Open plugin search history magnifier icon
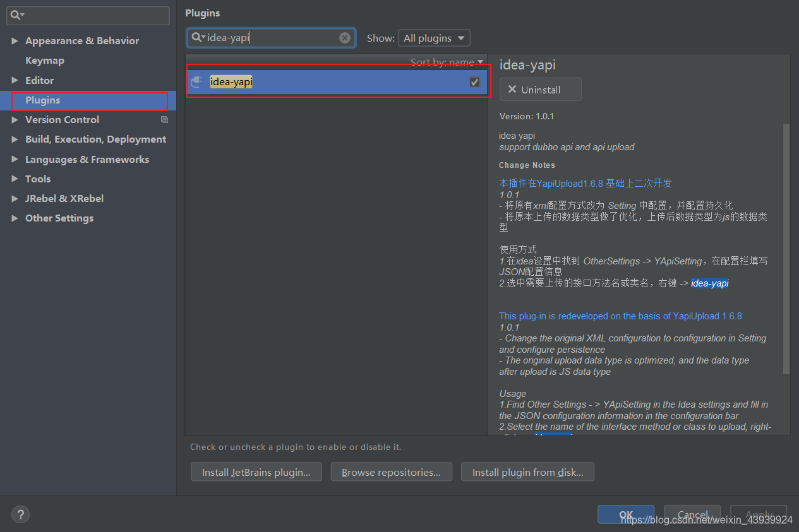Image resolution: width=799 pixels, height=532 pixels. point(199,38)
